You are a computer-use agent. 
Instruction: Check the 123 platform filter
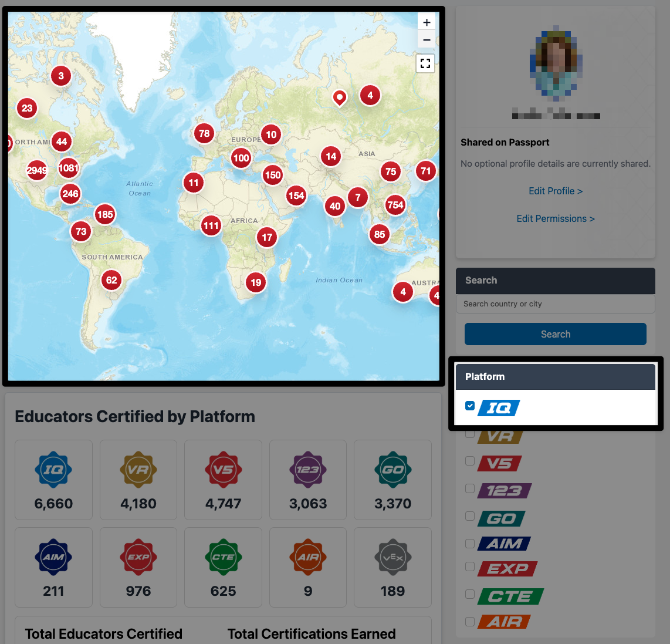point(469,488)
